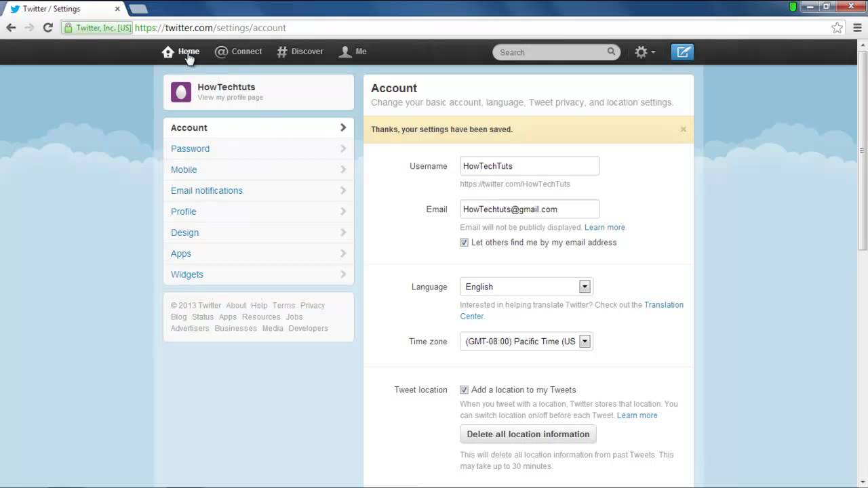Screen dimensions: 868x488
Task: Open Profile settings
Action: pyautogui.click(x=258, y=211)
